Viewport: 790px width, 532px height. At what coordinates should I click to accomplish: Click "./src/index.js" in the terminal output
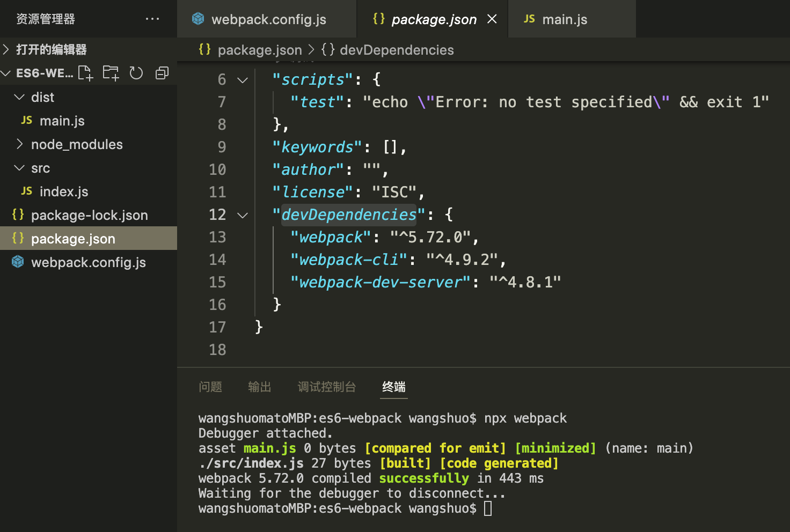click(251, 463)
